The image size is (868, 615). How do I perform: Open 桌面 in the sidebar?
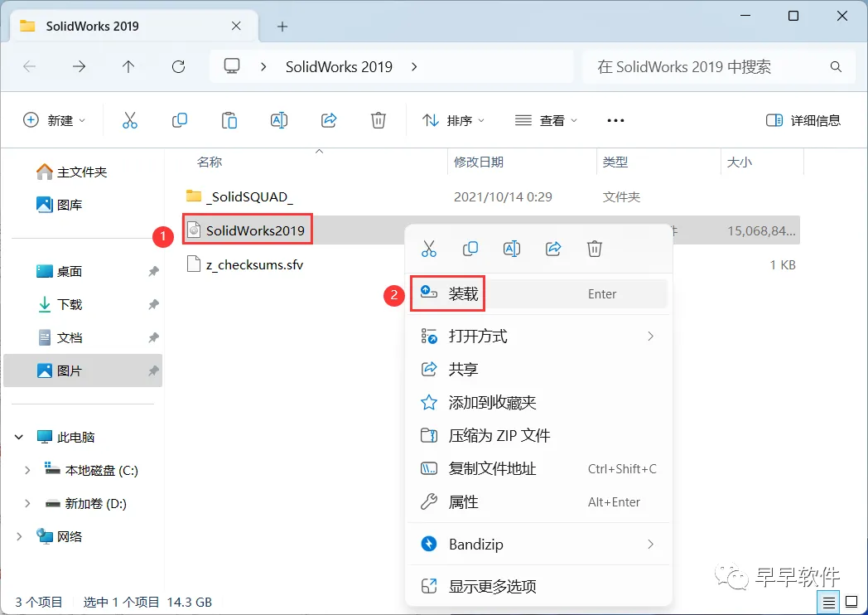(x=60, y=272)
